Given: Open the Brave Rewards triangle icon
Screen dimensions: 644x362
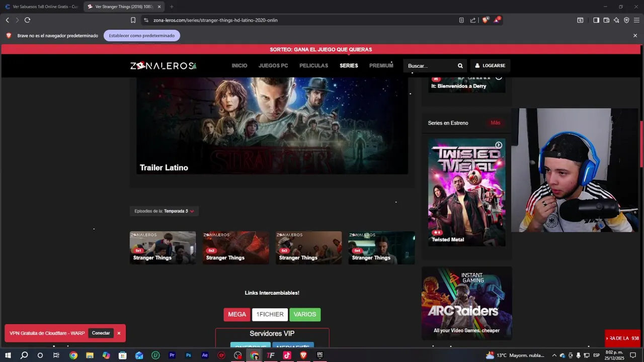Looking at the screenshot, I should (497, 20).
